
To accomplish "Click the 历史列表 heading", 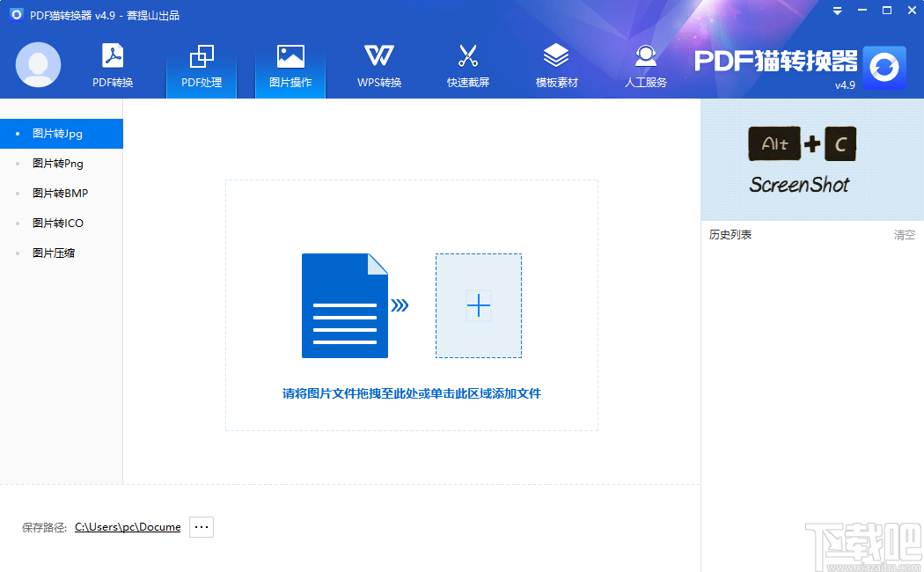I will tap(730, 235).
